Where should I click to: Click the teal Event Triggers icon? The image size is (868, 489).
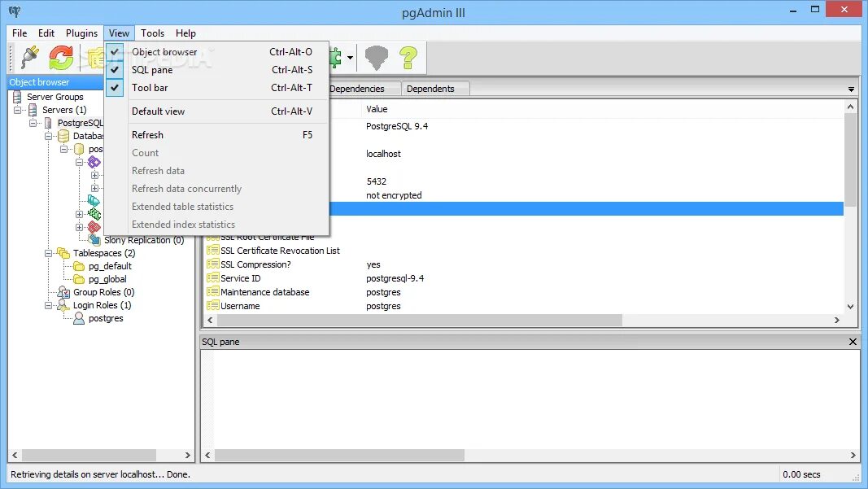click(x=94, y=200)
